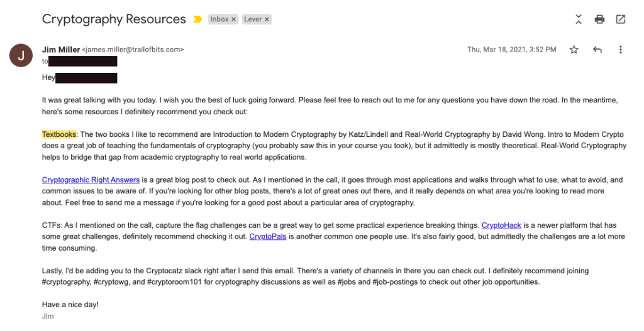Click the yellow importance marker icon
This screenshot has width=644, height=331.
(197, 19)
